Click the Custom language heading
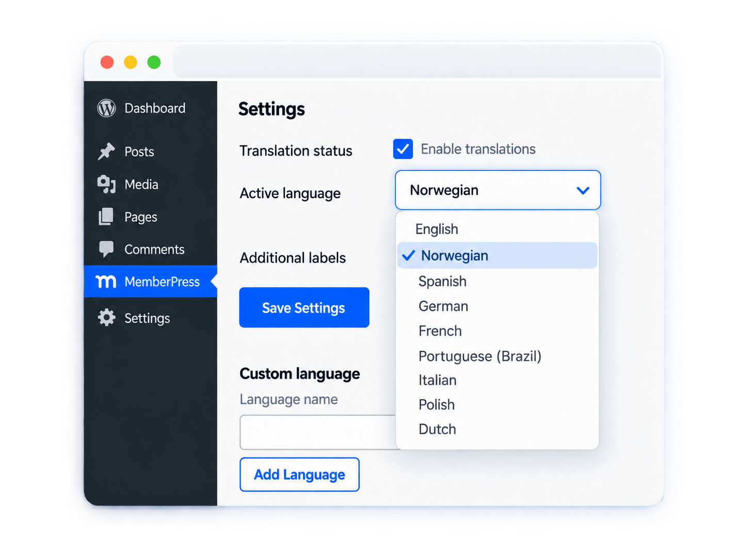The width and height of the screenshot is (747, 560). 300,374
